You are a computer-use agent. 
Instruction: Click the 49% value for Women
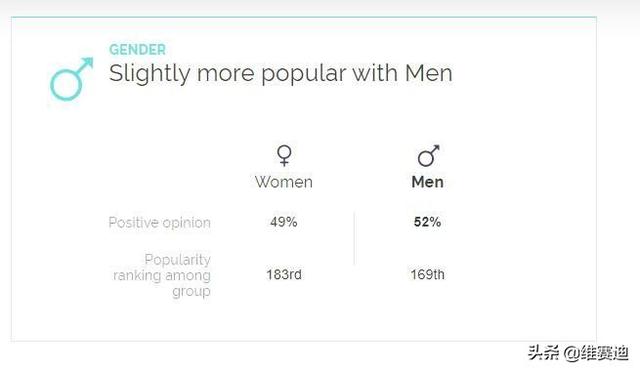pyautogui.click(x=284, y=222)
